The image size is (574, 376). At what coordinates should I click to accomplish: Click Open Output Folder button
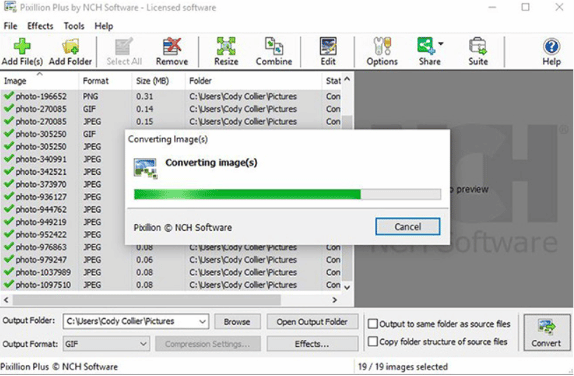pyautogui.click(x=312, y=322)
